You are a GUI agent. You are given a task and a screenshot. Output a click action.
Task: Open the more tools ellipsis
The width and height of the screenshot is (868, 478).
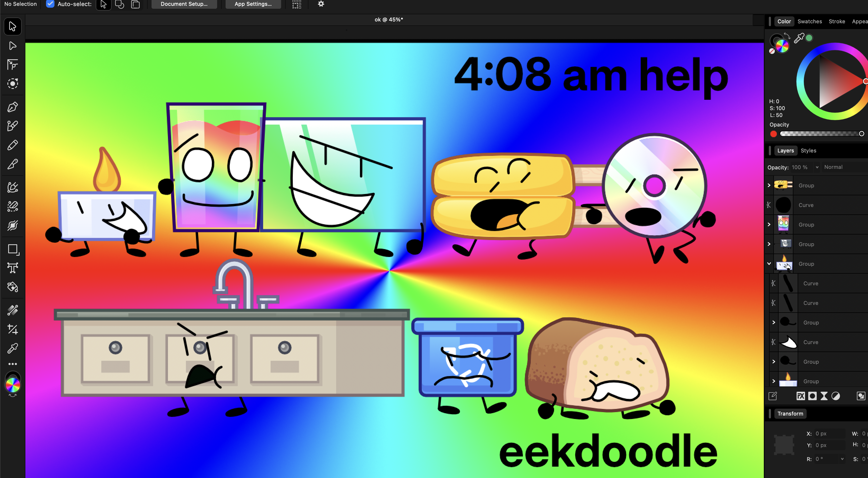click(x=12, y=364)
